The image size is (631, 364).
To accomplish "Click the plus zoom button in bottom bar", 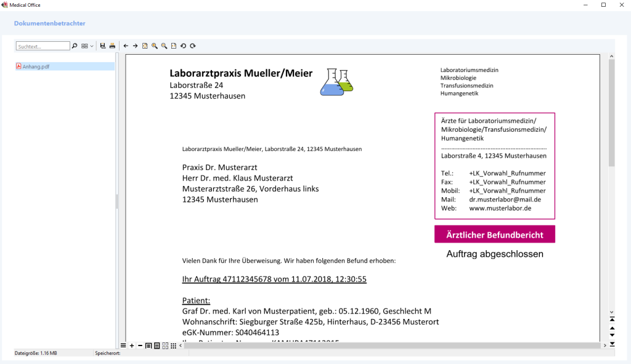I will point(132,346).
